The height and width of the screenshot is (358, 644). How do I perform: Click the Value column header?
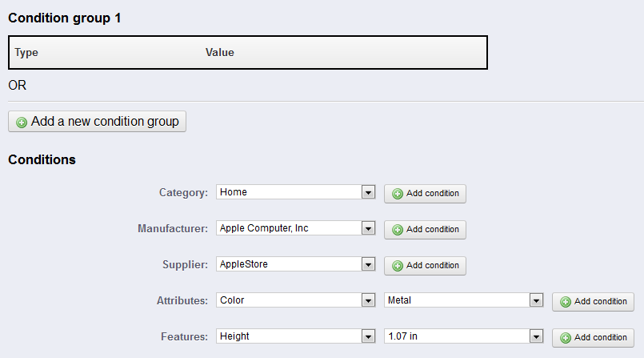[220, 53]
